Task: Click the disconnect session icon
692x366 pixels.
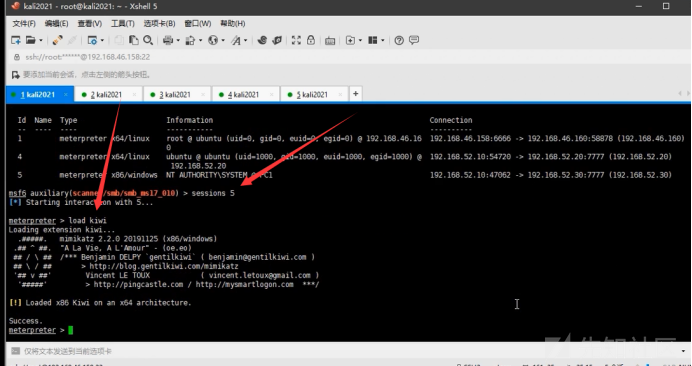Action: pos(57,41)
